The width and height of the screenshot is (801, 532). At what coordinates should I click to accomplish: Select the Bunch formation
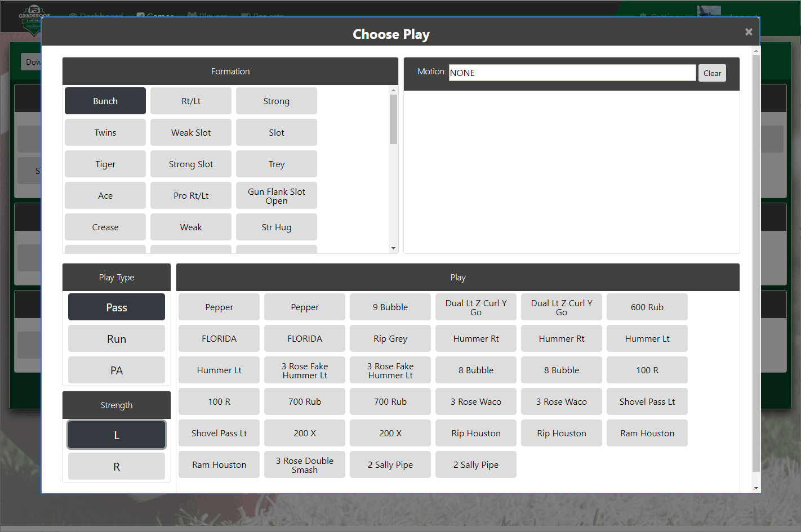[105, 100]
